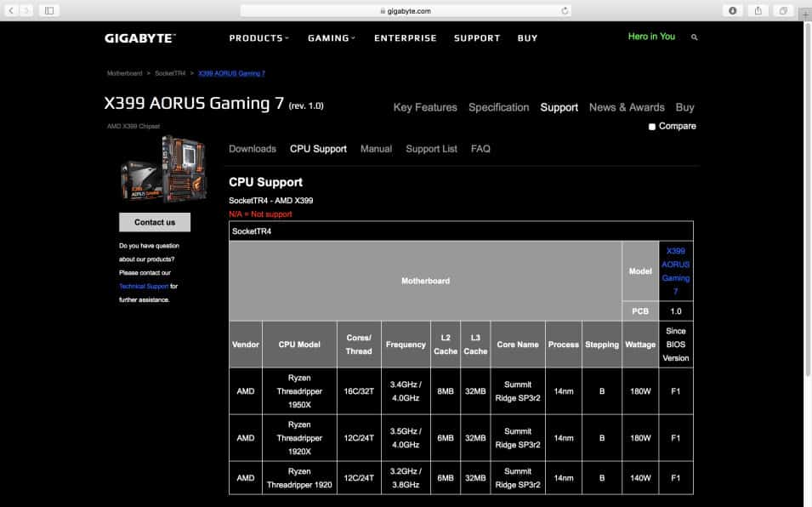Screen dimensions: 812x507
Task: Click the CPU Model column header
Action: (299, 345)
